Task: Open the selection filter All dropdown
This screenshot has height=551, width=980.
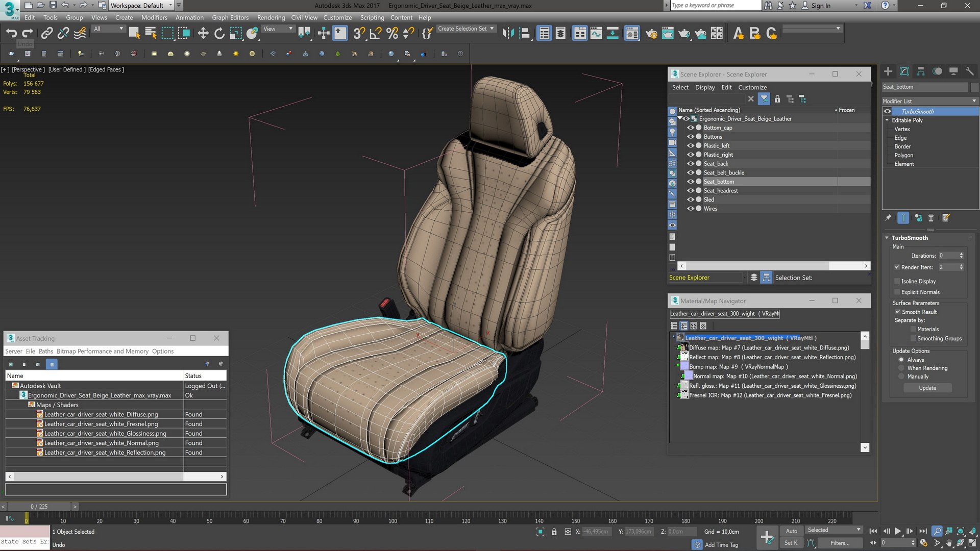Action: pos(109,29)
